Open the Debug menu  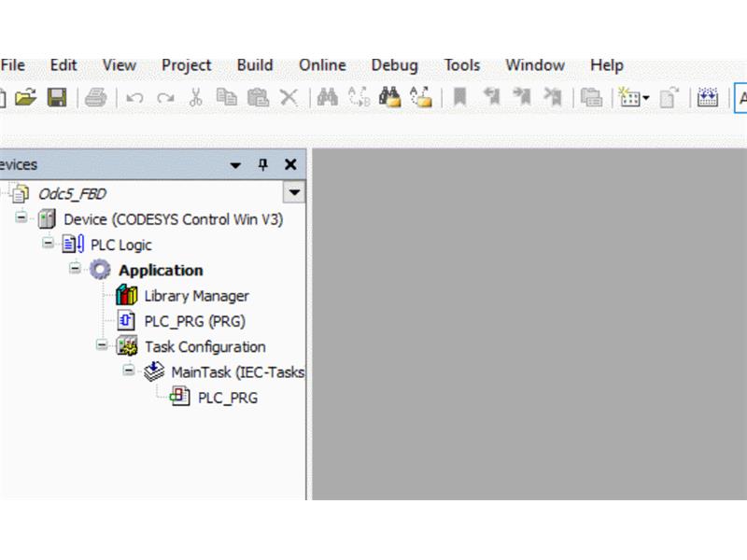click(394, 65)
